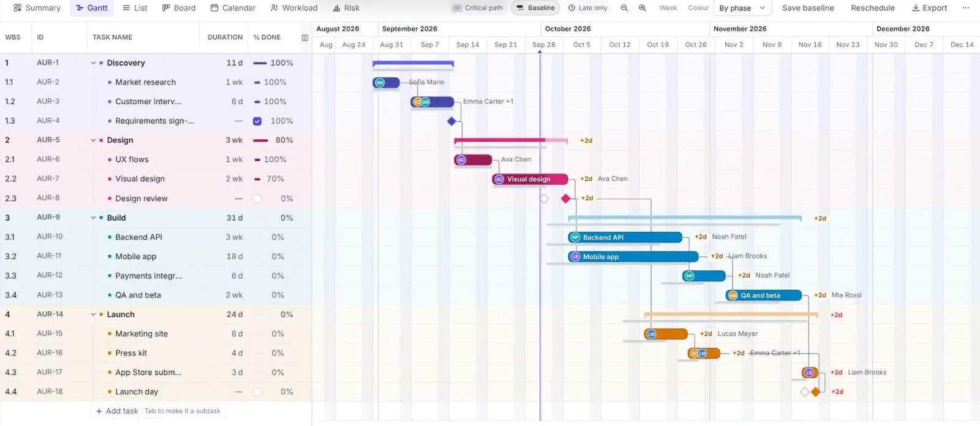Click the Gantt tab icon
This screenshot has height=426, width=980.
click(x=80, y=8)
